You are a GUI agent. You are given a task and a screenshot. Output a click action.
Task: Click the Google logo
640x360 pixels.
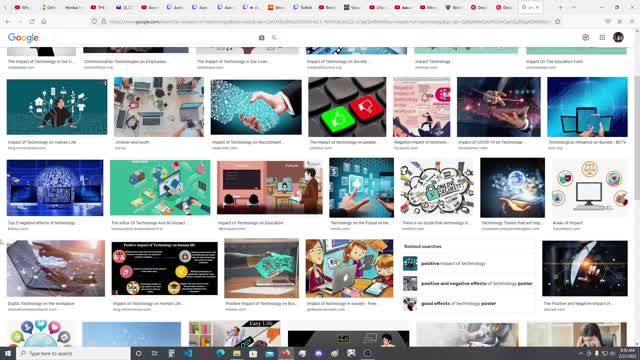(x=23, y=38)
